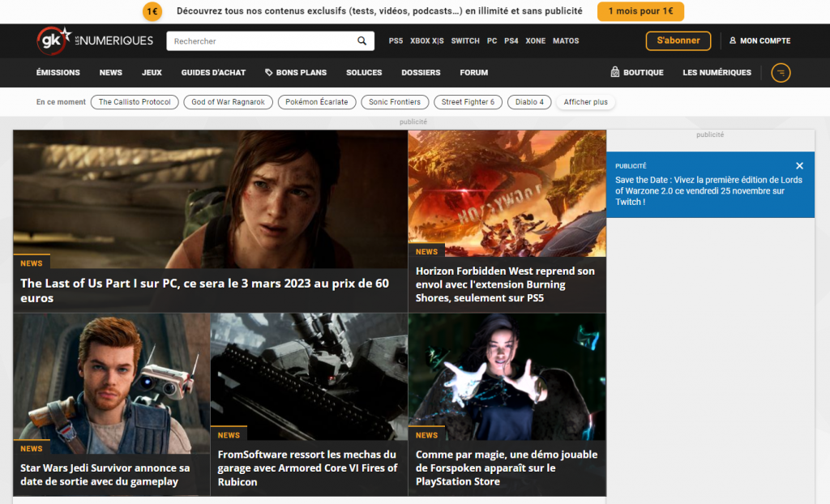This screenshot has height=504, width=830.
Task: Open the Star Wars Jedi Survivor image
Action: click(112, 383)
